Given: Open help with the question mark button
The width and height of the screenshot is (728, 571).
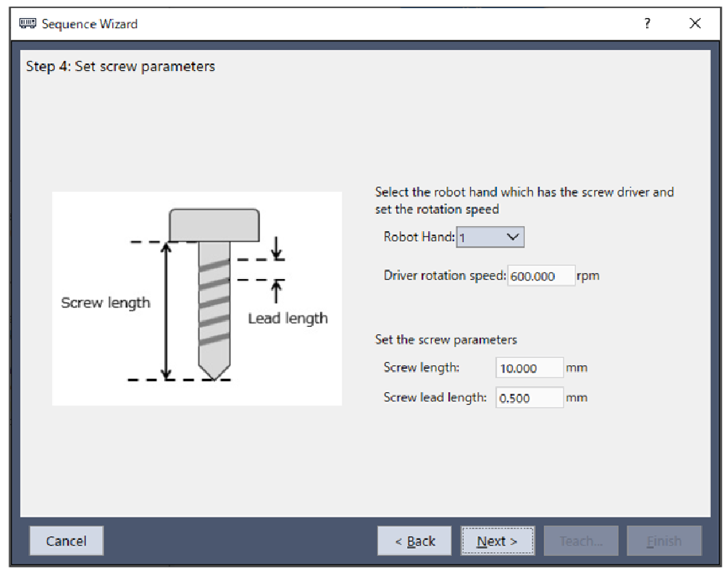Looking at the screenshot, I should (647, 24).
